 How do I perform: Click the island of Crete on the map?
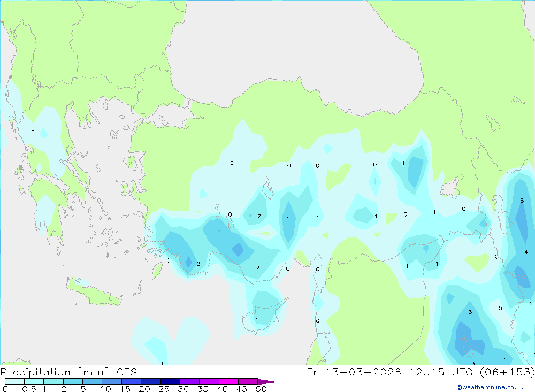(x=94, y=291)
